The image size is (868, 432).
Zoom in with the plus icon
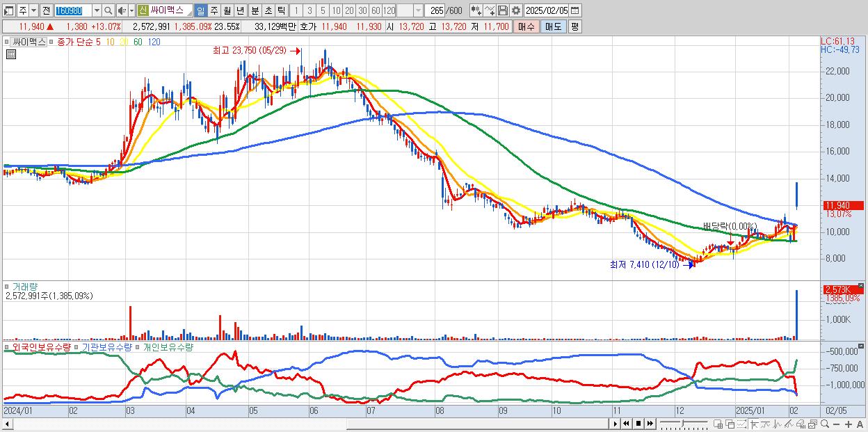pyautogui.click(x=849, y=424)
